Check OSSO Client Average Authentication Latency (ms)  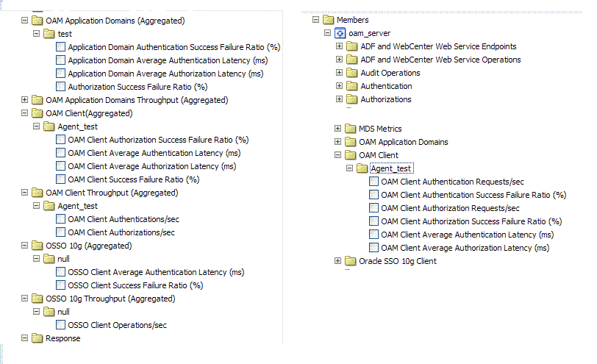click(60, 272)
